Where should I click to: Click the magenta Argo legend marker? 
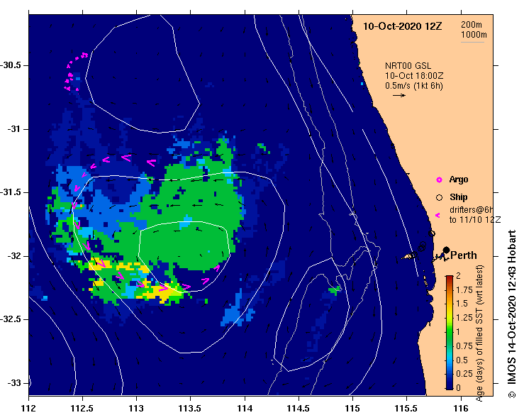(x=439, y=180)
